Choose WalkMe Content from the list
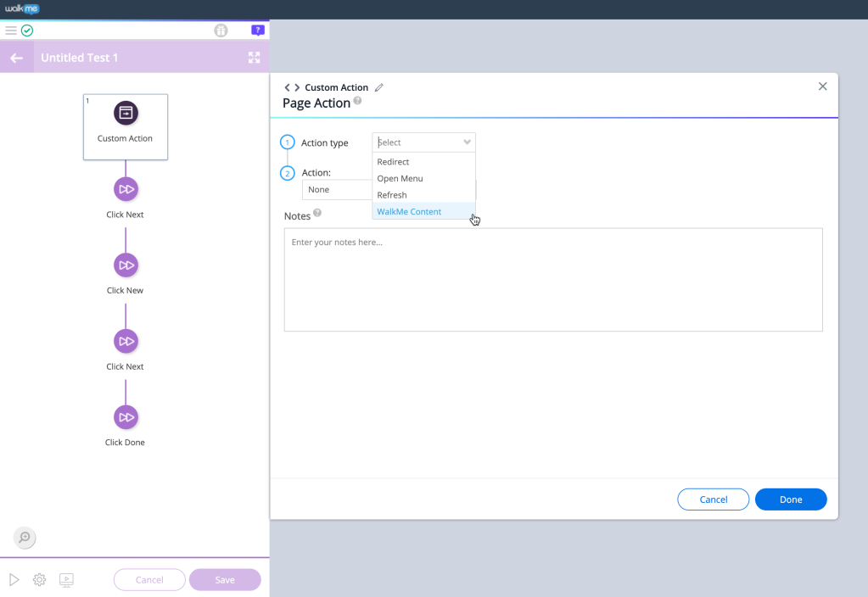The image size is (868, 597). coord(410,212)
